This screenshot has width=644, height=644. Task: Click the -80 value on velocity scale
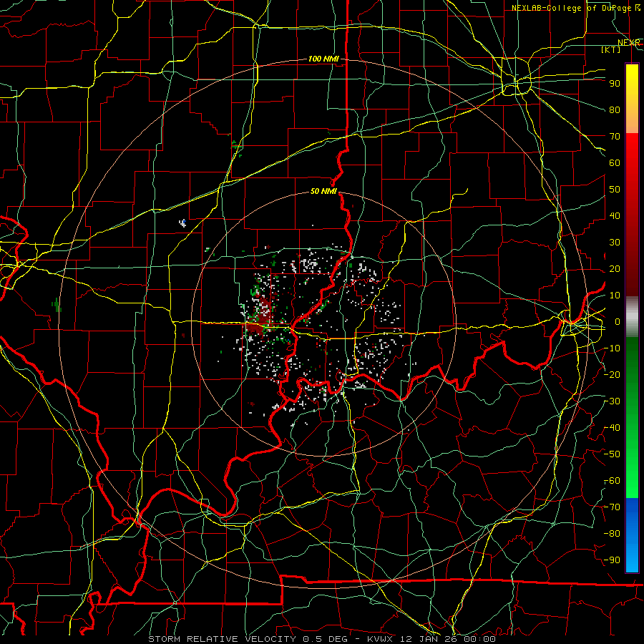[x=612, y=534]
